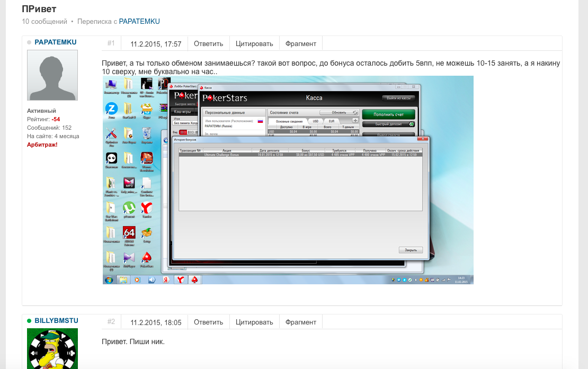This screenshot has height=369, width=588.
Task: Click the post #2 date 11.2.2015, 18:05
Action: 156,322
